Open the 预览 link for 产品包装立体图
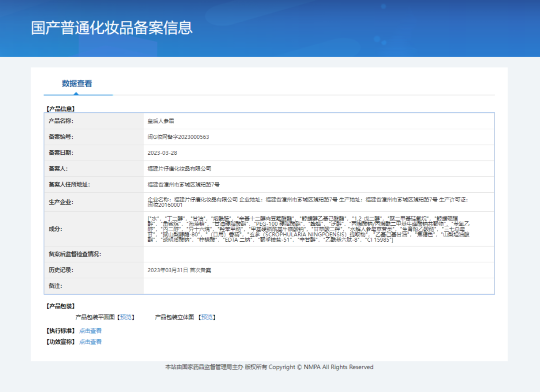 [207, 317]
